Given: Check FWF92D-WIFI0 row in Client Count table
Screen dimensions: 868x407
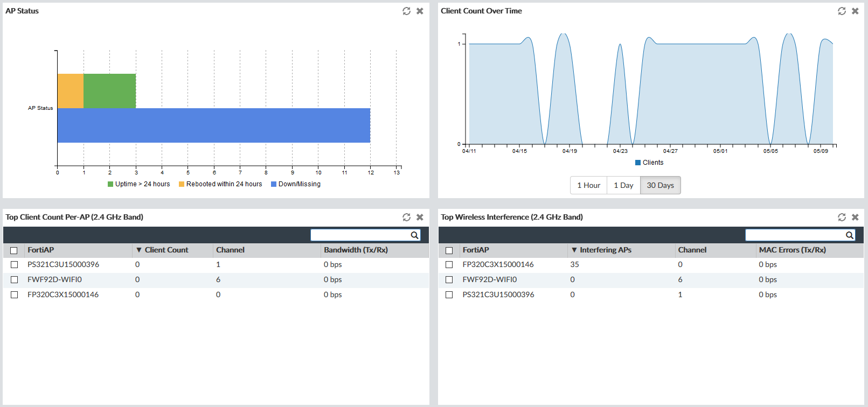Looking at the screenshot, I should click(14, 280).
